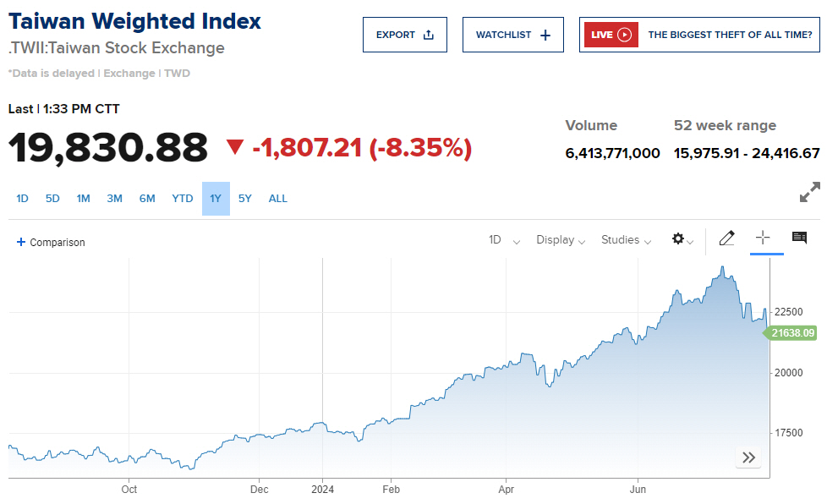Show the ALL time range
This screenshot has width=827, height=504.
[x=278, y=199]
